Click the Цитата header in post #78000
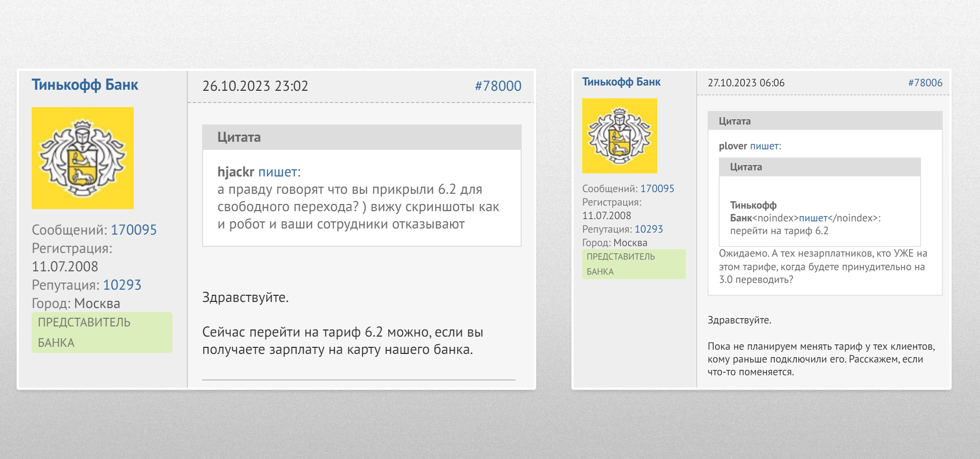This screenshot has width=980, height=459. point(362,137)
